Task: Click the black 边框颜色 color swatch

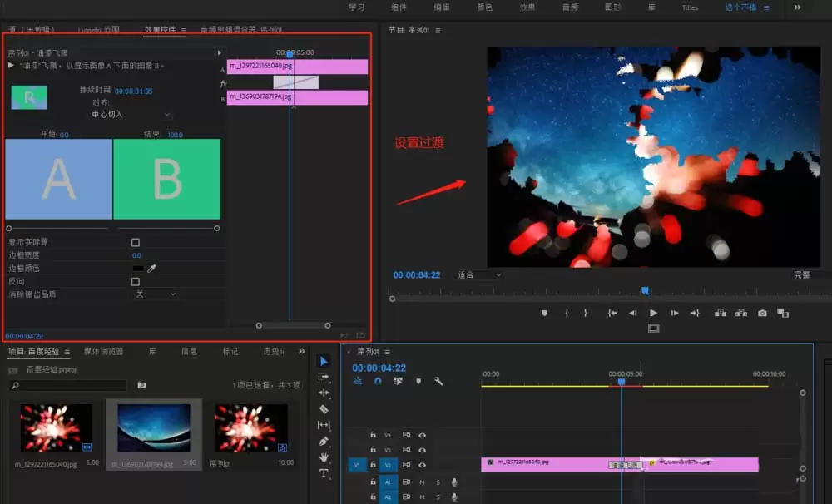Action: [x=138, y=269]
